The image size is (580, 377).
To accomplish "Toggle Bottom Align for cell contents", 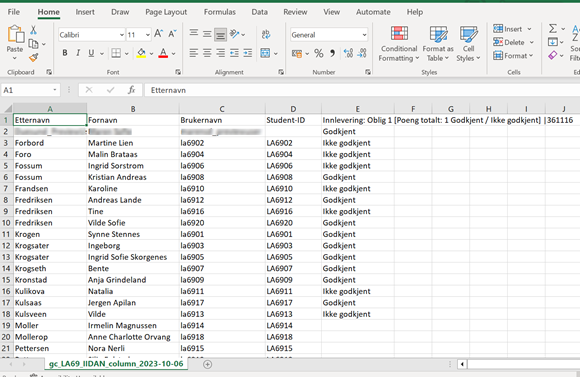I will tap(220, 35).
